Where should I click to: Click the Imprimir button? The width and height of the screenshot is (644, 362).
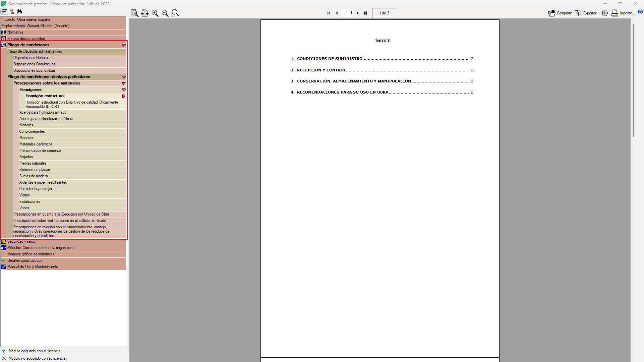(x=623, y=13)
